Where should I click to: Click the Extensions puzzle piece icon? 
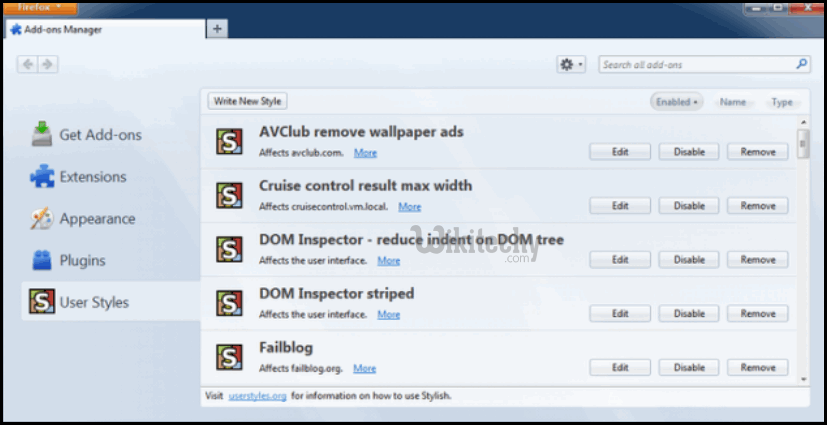[x=41, y=177]
